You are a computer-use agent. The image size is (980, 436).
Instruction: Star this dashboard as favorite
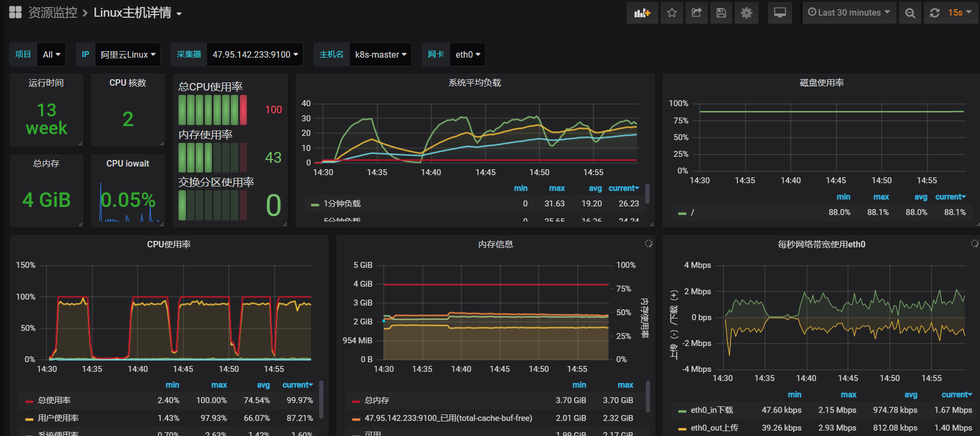672,13
